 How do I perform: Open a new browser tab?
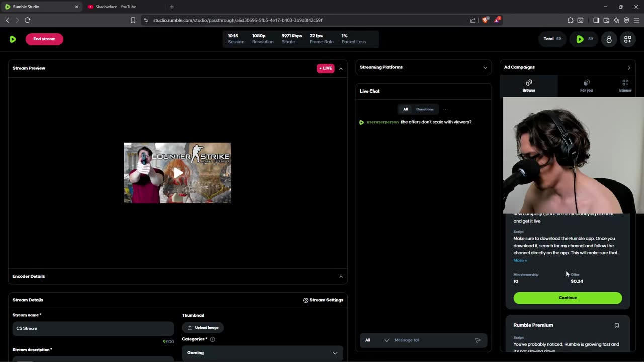(x=172, y=7)
